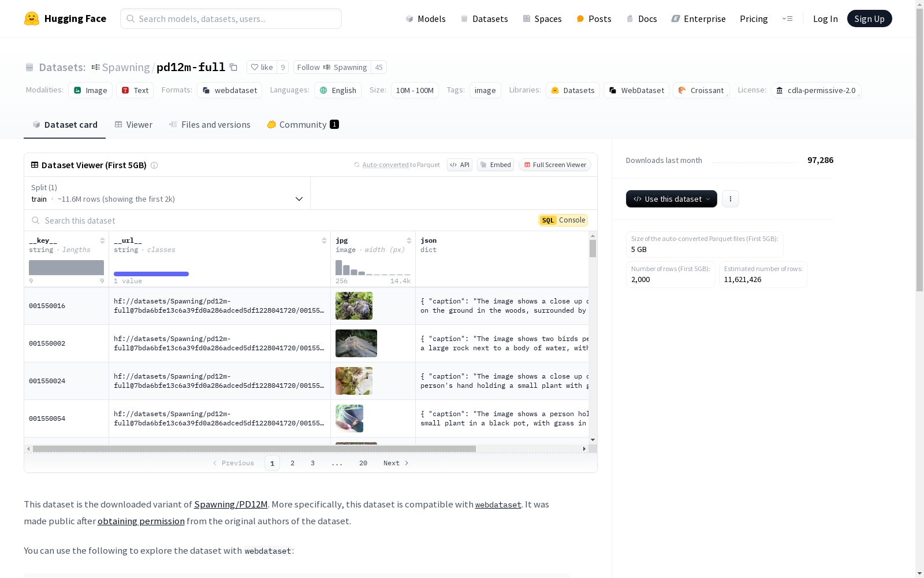Open Posts in top navigation
This screenshot has height=578, width=924.
click(x=594, y=18)
